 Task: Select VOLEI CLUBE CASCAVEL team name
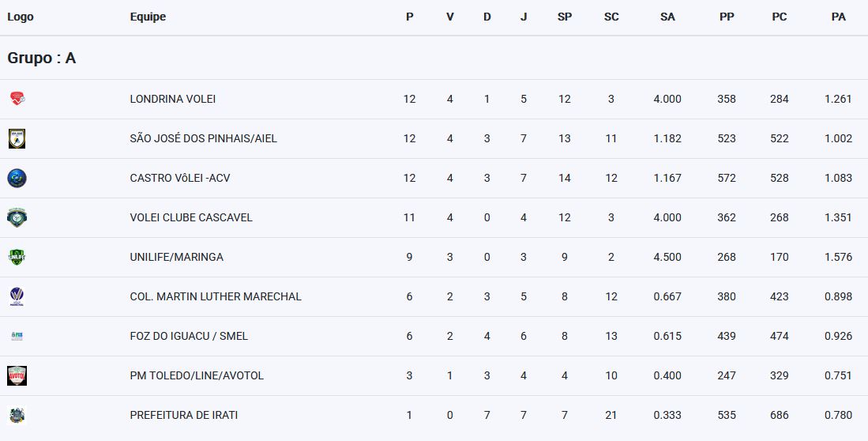(191, 217)
